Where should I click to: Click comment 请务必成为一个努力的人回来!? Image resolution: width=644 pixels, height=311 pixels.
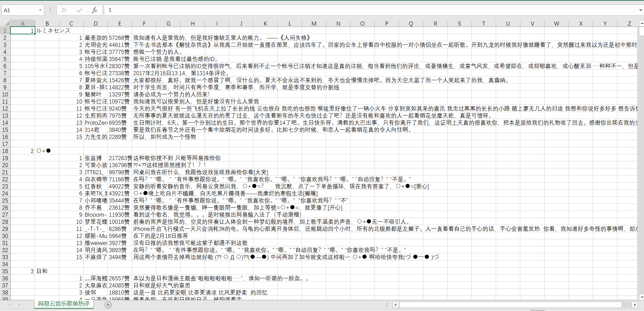pyautogui.click(x=171, y=94)
